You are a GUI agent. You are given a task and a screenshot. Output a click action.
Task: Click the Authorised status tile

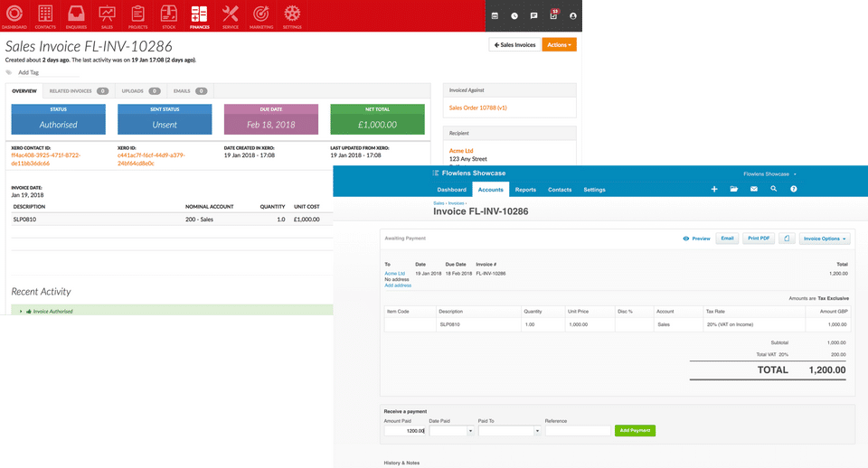pos(58,119)
